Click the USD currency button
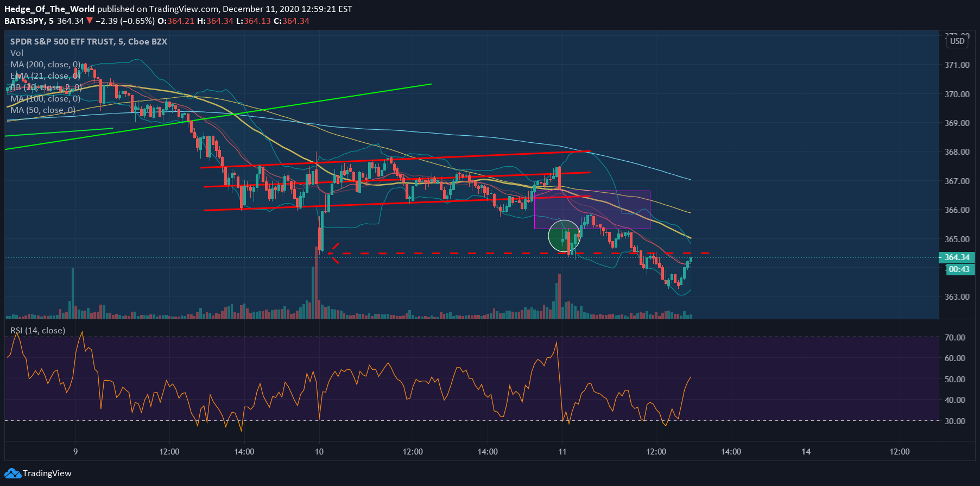Image resolution: width=980 pixels, height=486 pixels. tap(957, 41)
